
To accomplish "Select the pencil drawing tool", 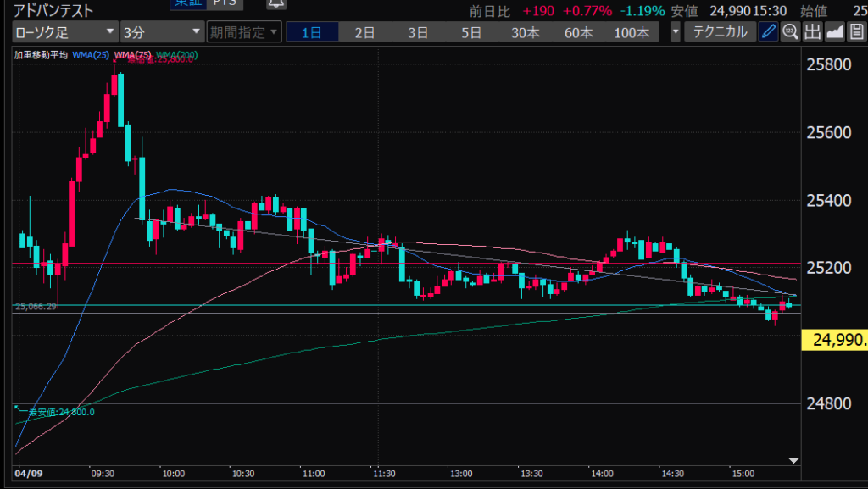I will (769, 33).
